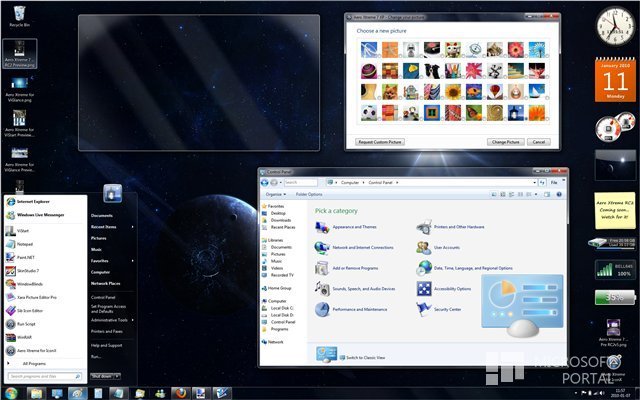Select the sunflower account picture
The height and width of the screenshot is (400, 640).
[453, 92]
